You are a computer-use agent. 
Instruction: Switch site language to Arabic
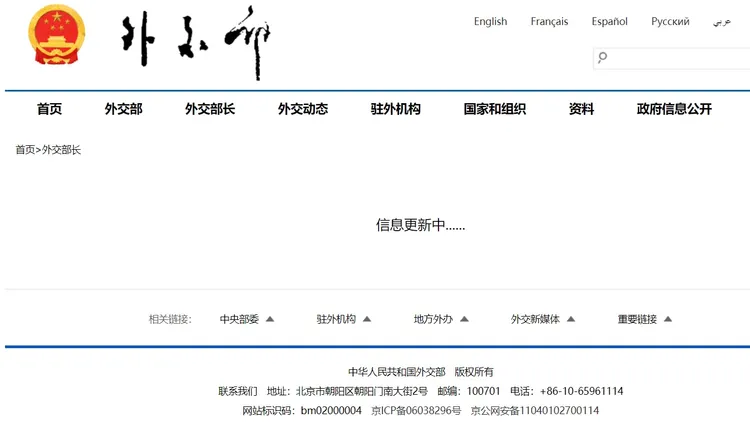click(x=722, y=22)
